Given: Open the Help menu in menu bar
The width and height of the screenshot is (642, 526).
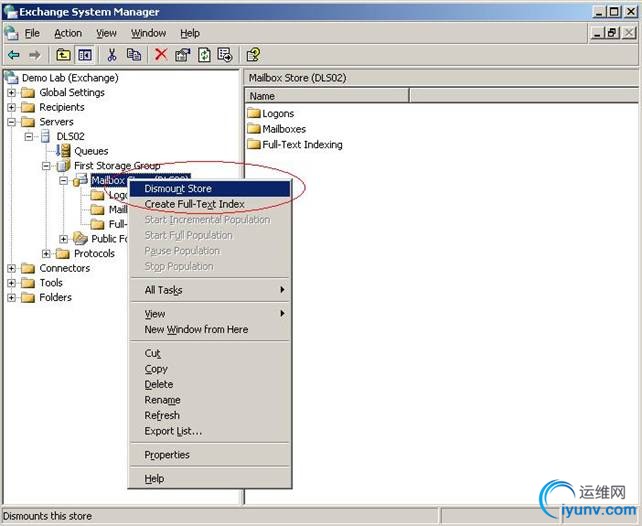Looking at the screenshot, I should point(190,33).
